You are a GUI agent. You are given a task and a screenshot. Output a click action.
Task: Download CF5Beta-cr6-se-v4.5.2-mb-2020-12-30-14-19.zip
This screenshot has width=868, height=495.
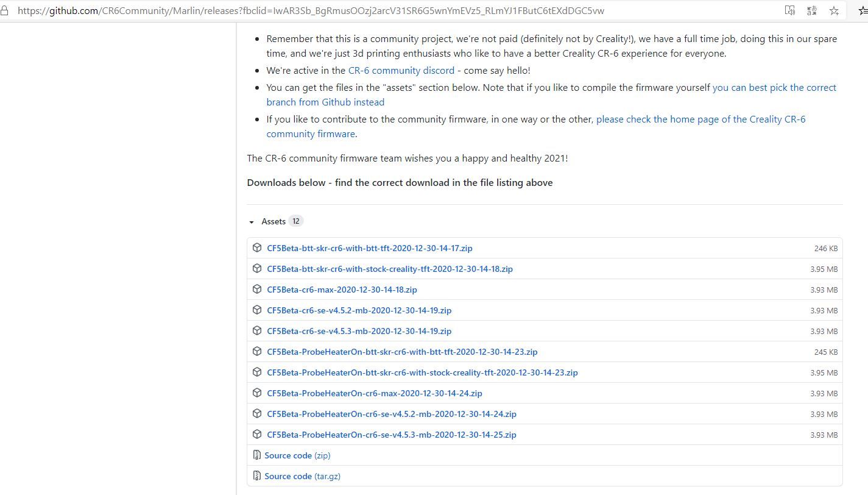pyautogui.click(x=359, y=310)
